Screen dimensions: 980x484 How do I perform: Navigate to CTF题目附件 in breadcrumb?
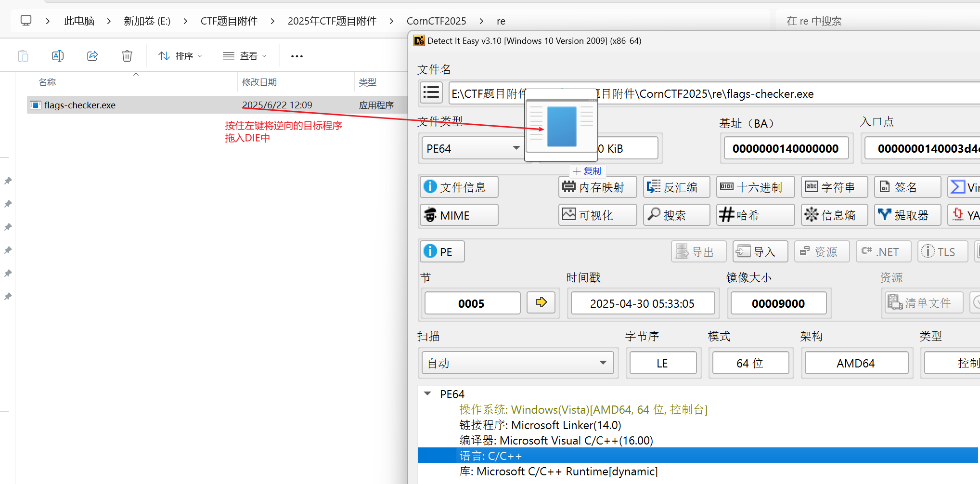coord(229,21)
